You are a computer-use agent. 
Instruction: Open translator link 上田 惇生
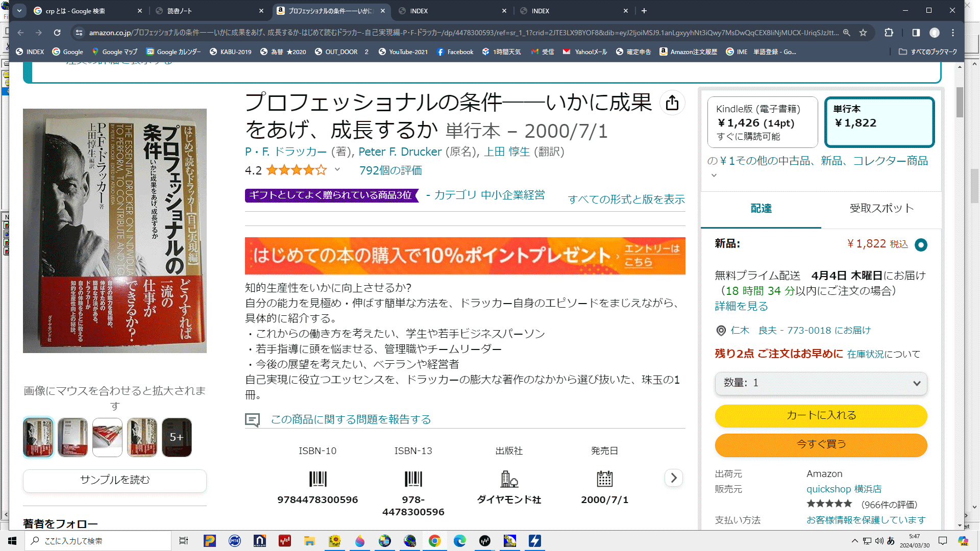click(x=507, y=152)
